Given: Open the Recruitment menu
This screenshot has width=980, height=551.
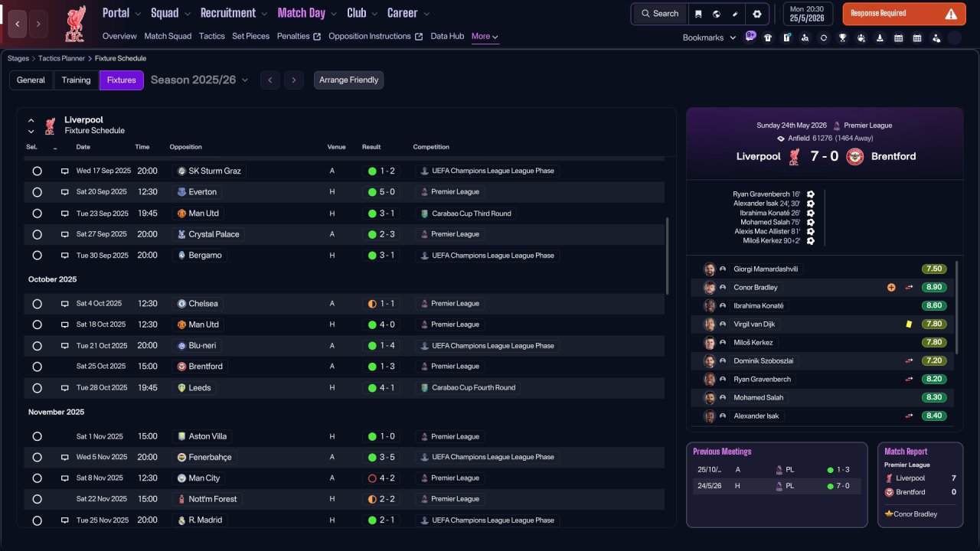Looking at the screenshot, I should click(x=234, y=13).
